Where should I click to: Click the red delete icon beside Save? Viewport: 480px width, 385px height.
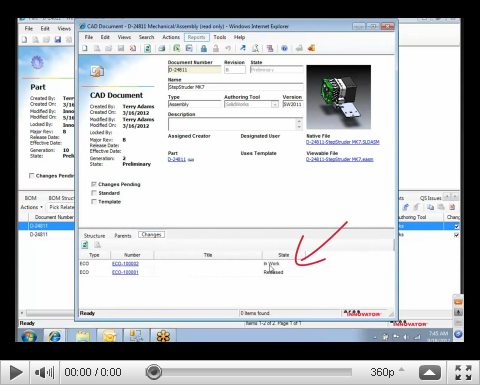133,48
